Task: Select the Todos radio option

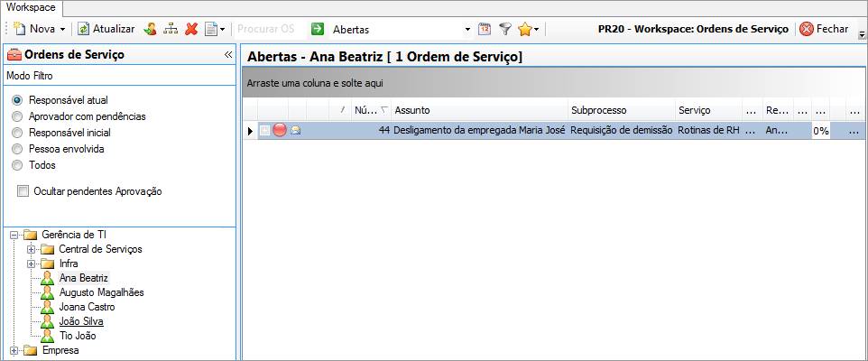Action: pyautogui.click(x=18, y=164)
